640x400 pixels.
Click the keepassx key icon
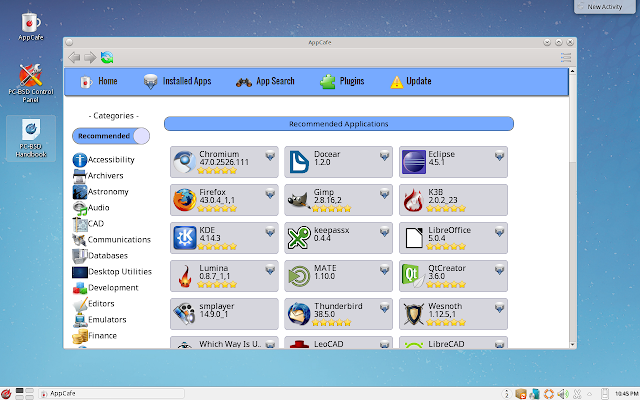[x=299, y=238]
